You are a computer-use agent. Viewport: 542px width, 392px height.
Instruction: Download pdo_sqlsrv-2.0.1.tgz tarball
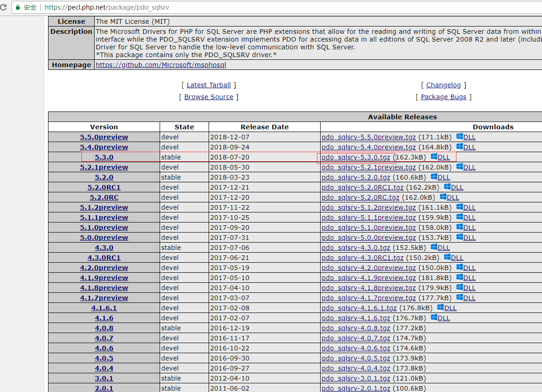pyautogui.click(x=356, y=388)
